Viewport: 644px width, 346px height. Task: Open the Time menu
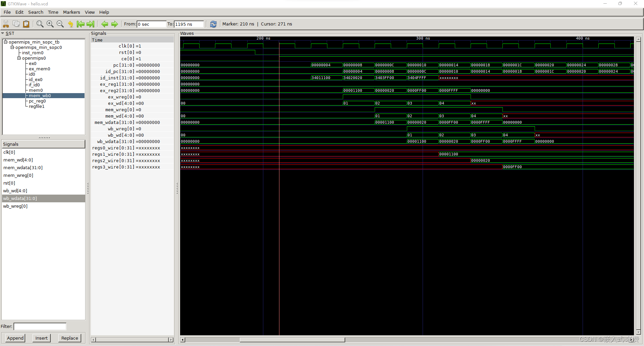(53, 12)
